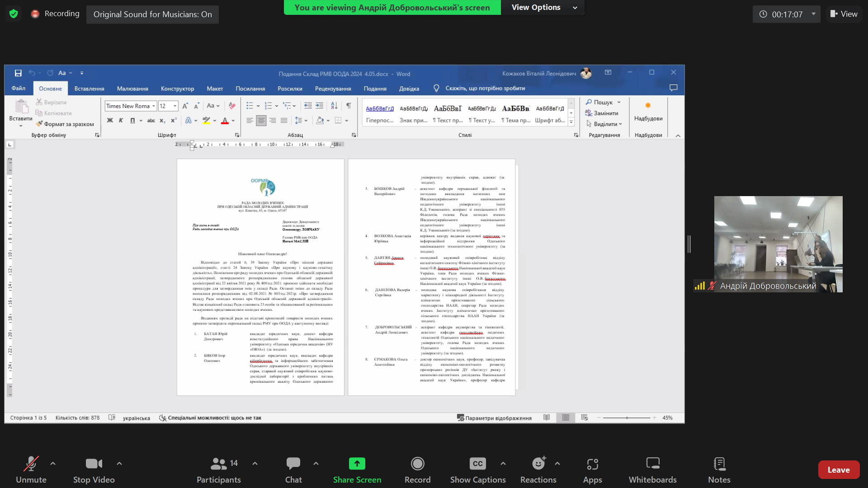
Task: Click green Share Screen icon
Action: pos(357,464)
